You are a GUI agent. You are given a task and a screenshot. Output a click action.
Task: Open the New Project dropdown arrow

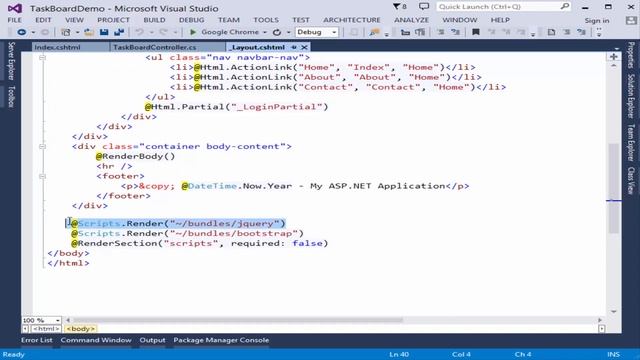point(77,32)
